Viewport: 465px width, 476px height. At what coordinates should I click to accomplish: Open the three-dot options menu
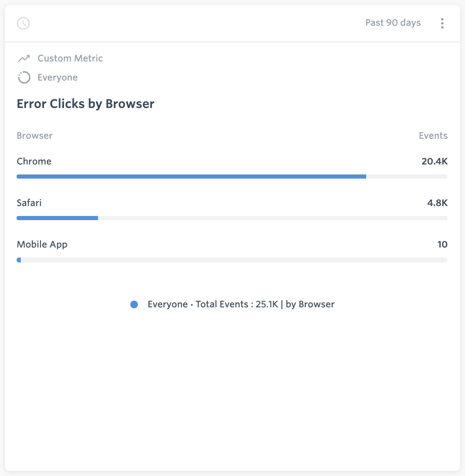coord(442,23)
